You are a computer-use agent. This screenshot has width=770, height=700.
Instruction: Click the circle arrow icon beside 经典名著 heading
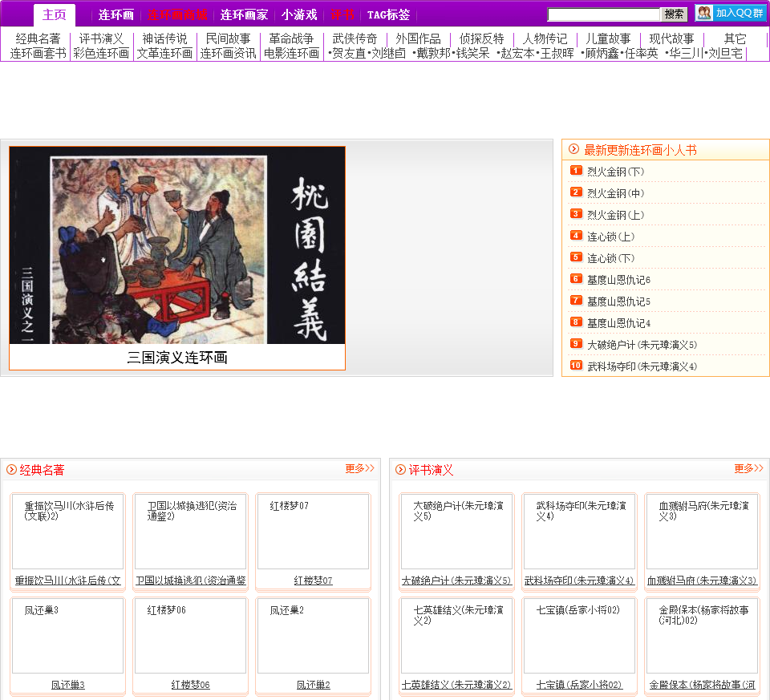click(11, 470)
